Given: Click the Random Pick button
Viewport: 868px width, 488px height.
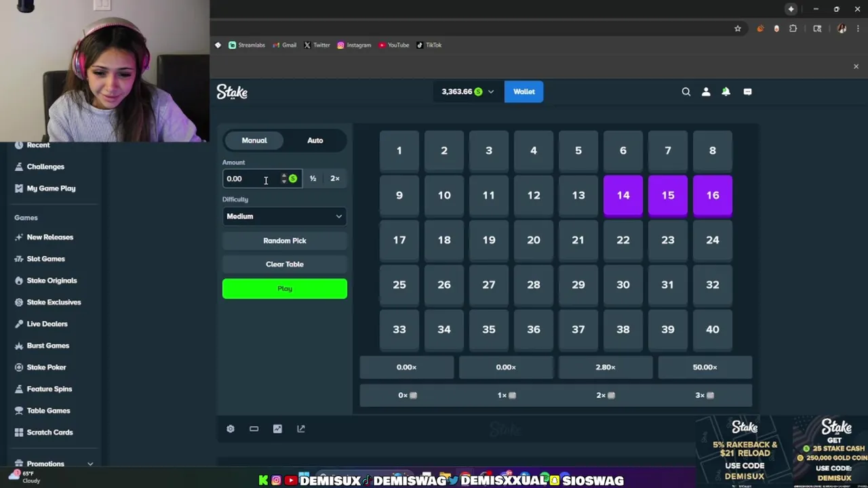Looking at the screenshot, I should pos(285,241).
